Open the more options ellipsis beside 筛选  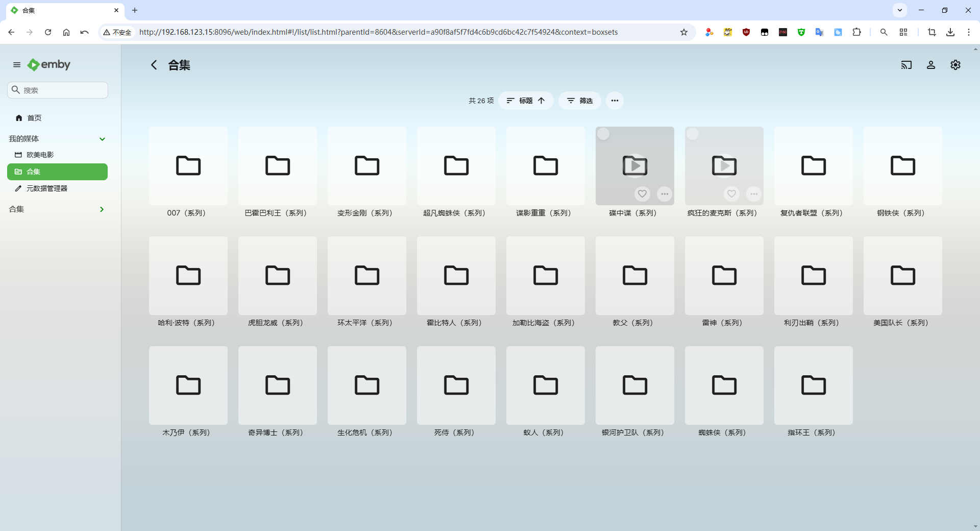click(x=615, y=101)
